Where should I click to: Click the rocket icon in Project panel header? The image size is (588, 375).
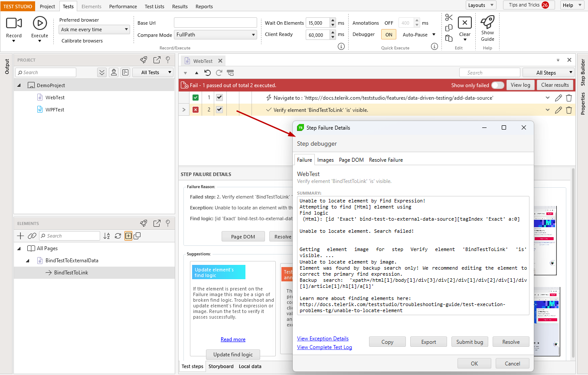click(144, 60)
